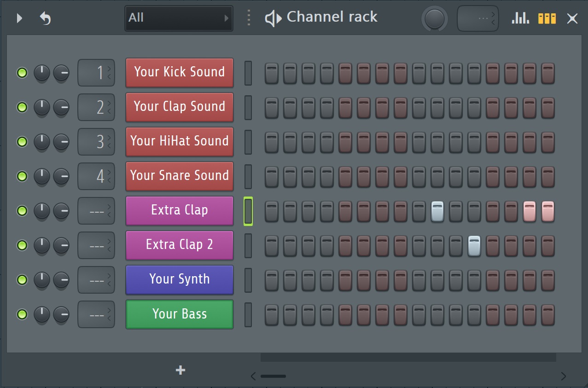The height and width of the screenshot is (388, 588).
Task: Mute Your Kick Sound with its green LED
Action: [22, 73]
